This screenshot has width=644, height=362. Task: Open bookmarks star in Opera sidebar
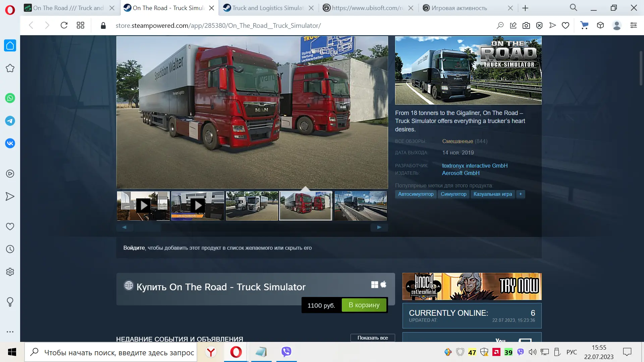pyautogui.click(x=10, y=68)
